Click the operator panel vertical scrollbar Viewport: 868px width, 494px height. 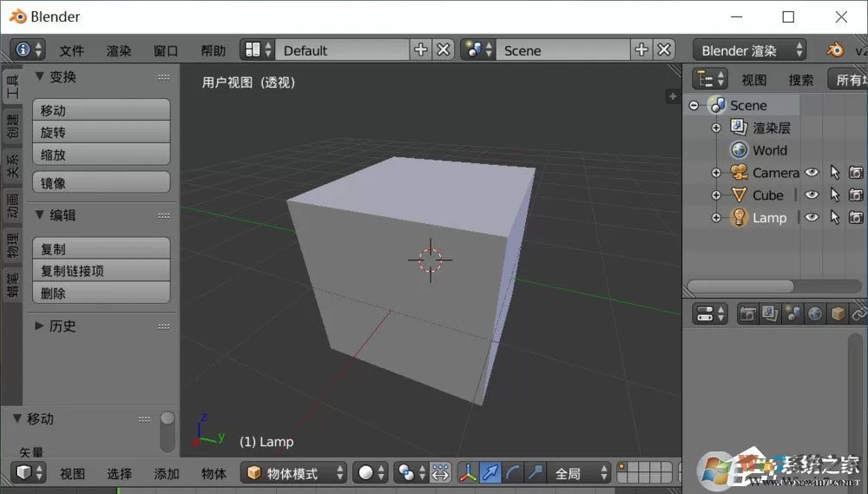click(x=168, y=431)
